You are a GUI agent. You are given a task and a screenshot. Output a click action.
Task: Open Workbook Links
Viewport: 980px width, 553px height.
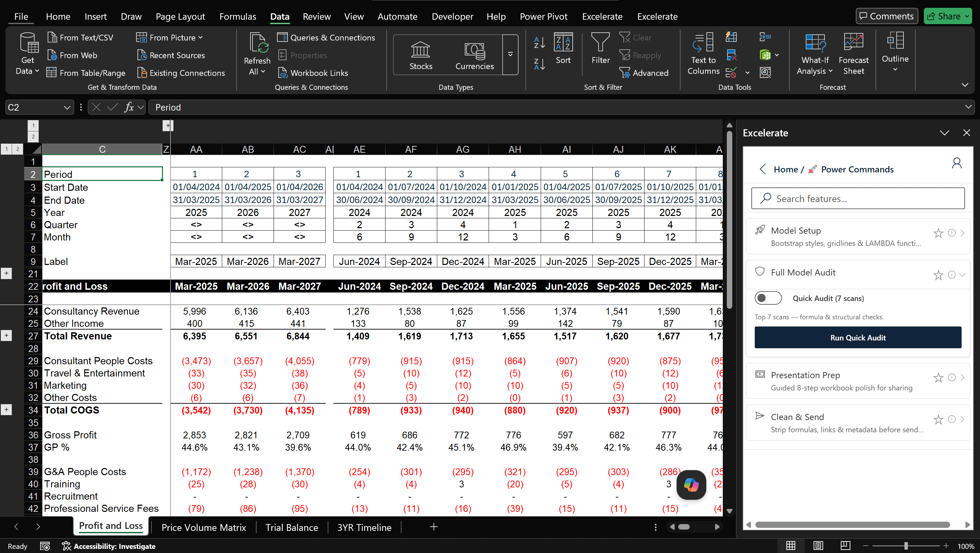(x=313, y=73)
